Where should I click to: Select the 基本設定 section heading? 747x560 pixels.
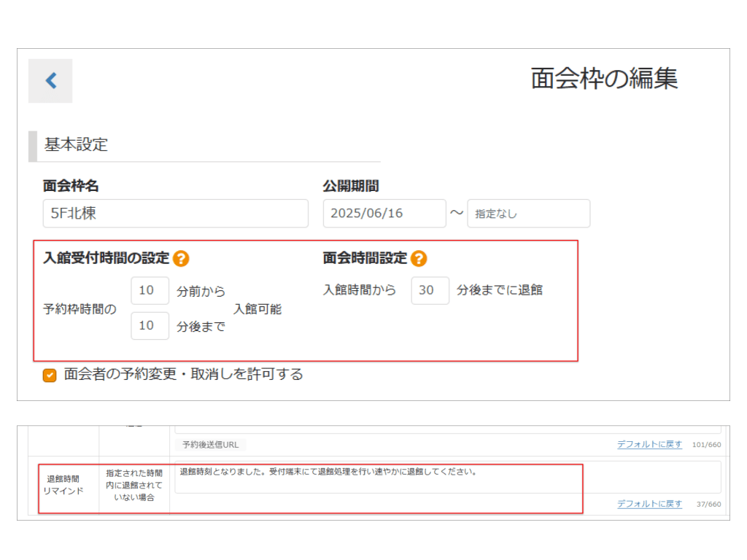(x=76, y=145)
